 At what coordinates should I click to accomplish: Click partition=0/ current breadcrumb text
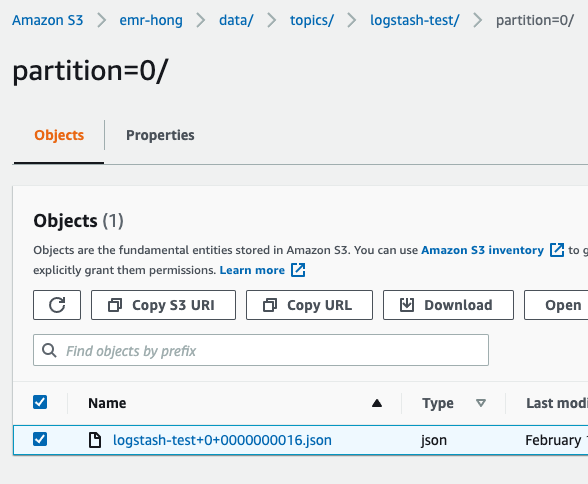pos(535,20)
